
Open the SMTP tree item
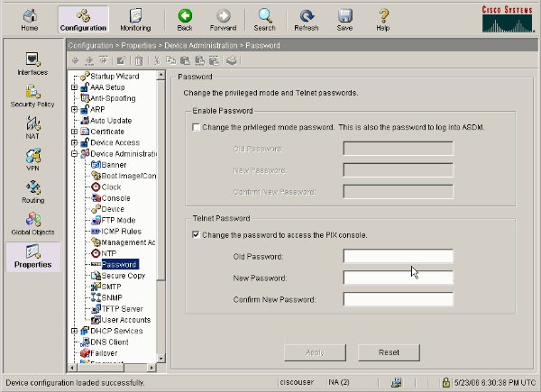click(111, 287)
